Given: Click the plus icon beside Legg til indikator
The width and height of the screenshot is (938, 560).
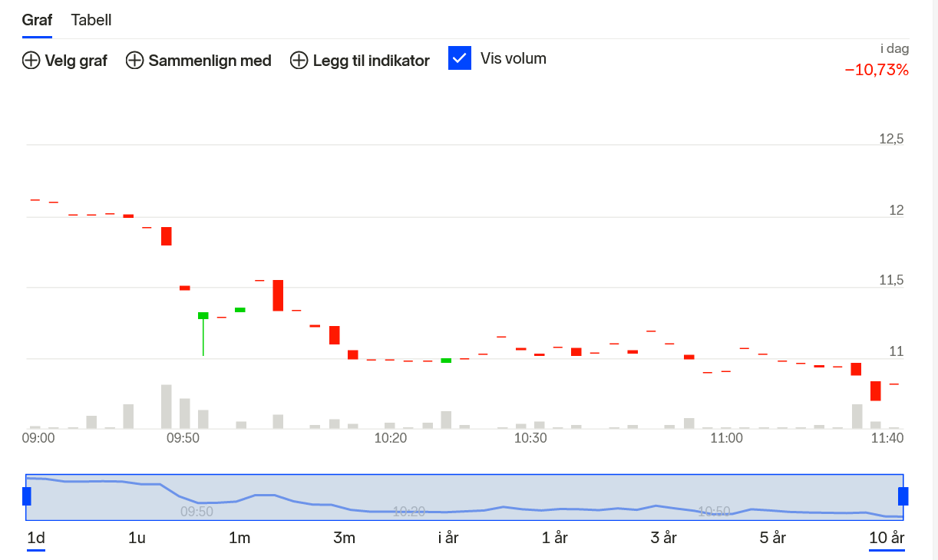Looking at the screenshot, I should [x=299, y=61].
